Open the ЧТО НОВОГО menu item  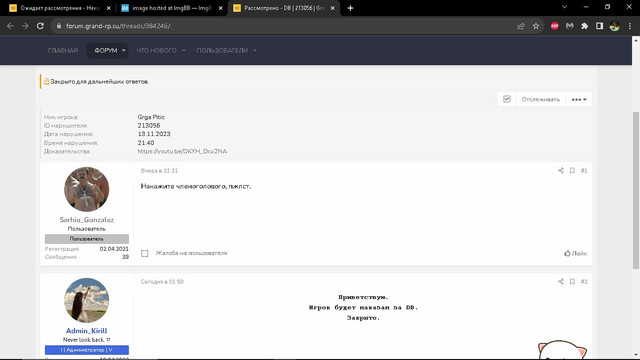click(x=156, y=51)
